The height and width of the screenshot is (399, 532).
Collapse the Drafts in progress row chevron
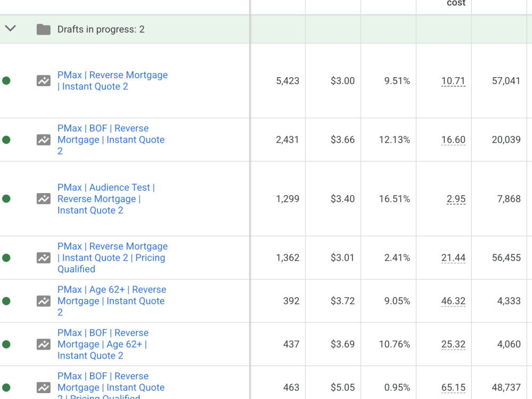11,29
